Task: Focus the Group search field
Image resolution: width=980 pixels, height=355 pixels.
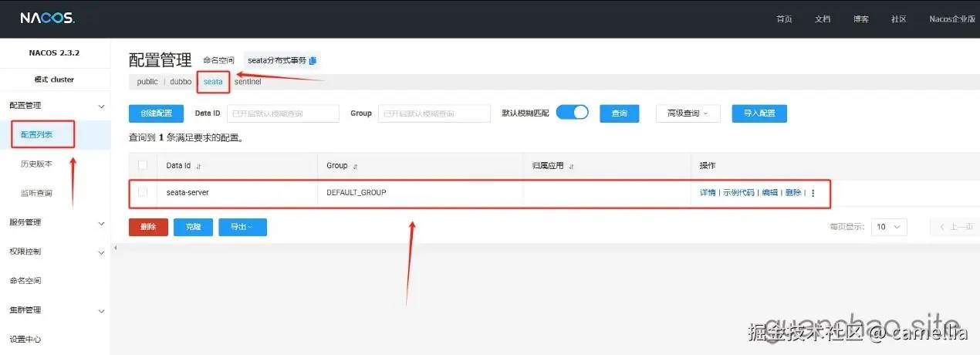Action: click(434, 113)
